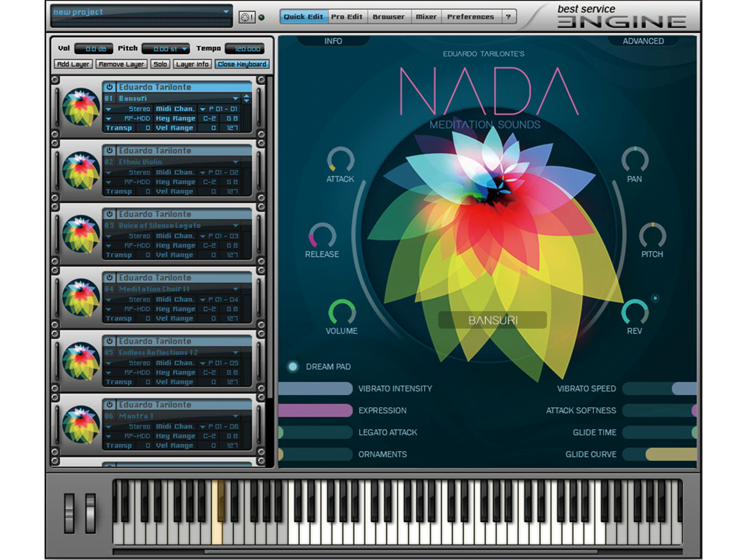Adjust the Attack Softness slider
The width and height of the screenshot is (747, 560).
point(659,411)
